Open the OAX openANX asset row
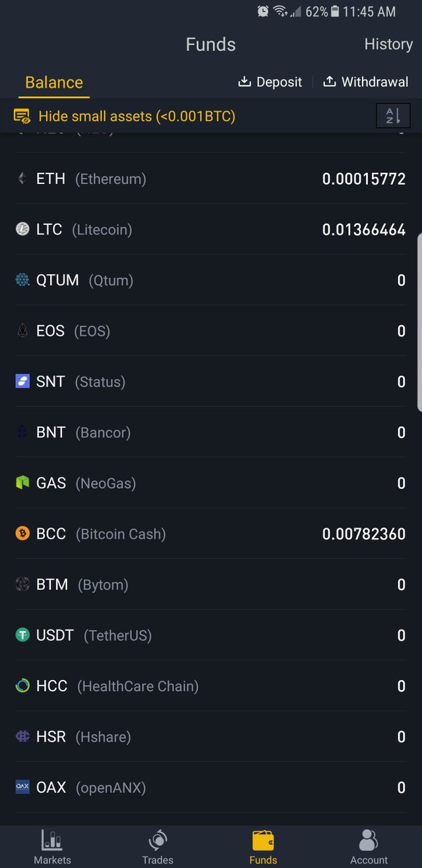422x868 pixels. coord(211,787)
